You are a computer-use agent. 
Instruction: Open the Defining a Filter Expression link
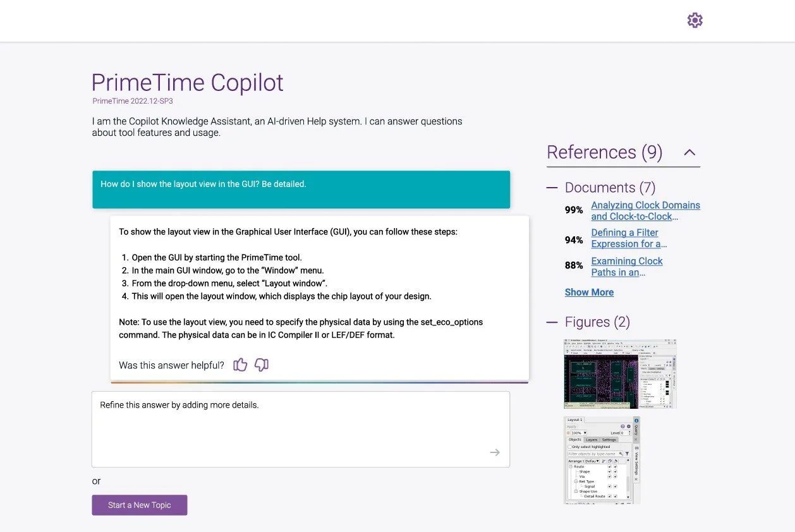coord(629,238)
